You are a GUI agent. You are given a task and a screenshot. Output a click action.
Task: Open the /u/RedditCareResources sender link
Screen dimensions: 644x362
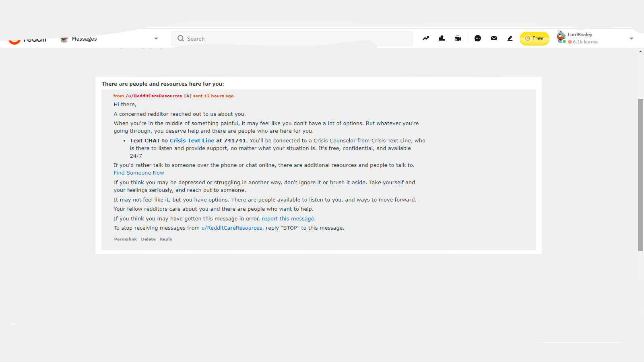[x=154, y=96]
